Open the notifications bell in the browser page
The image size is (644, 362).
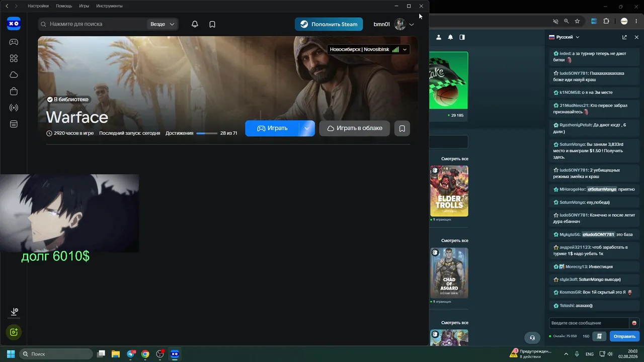[x=450, y=37]
